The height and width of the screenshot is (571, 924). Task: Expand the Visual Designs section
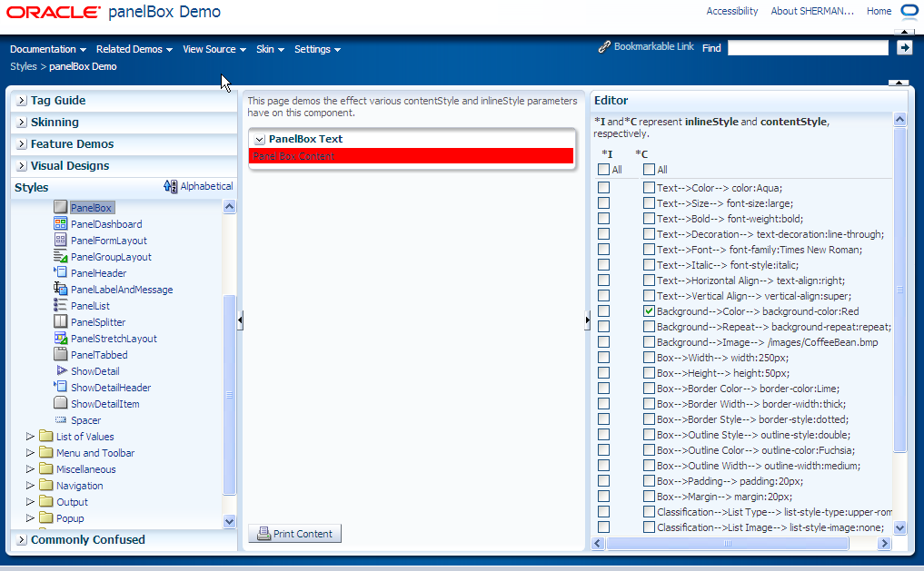(21, 166)
